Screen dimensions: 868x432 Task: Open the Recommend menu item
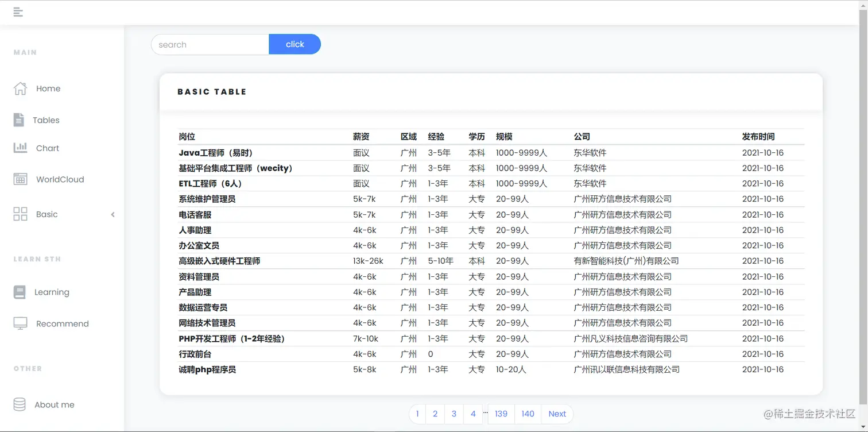(63, 323)
